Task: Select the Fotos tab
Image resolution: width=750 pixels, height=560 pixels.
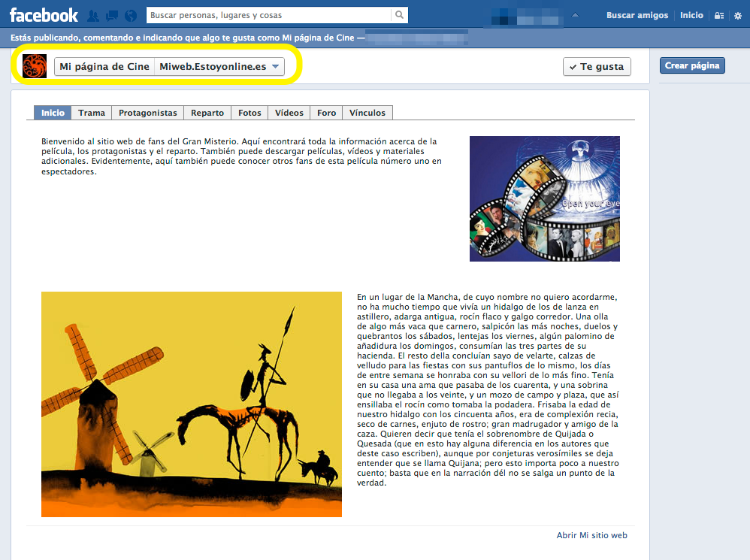Action: pyautogui.click(x=249, y=113)
